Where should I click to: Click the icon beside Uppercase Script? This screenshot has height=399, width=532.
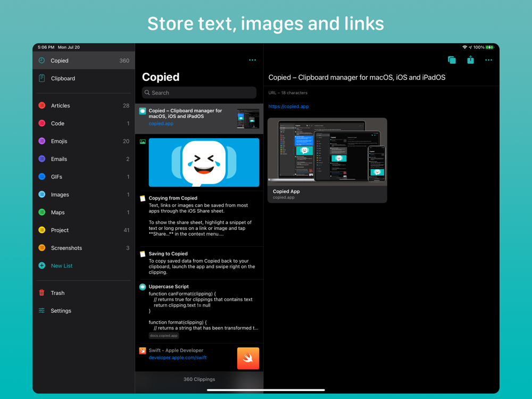pos(143,287)
